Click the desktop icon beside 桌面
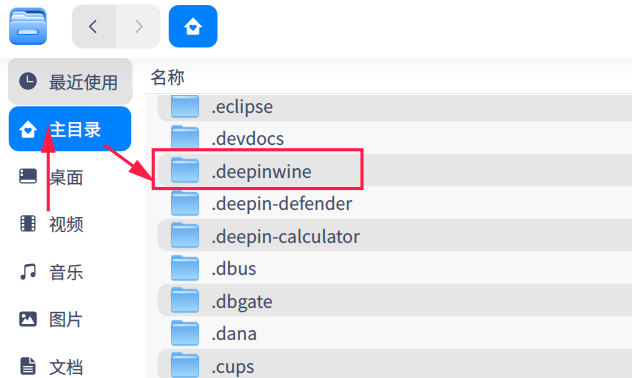Image resolution: width=632 pixels, height=378 pixels. (x=28, y=177)
